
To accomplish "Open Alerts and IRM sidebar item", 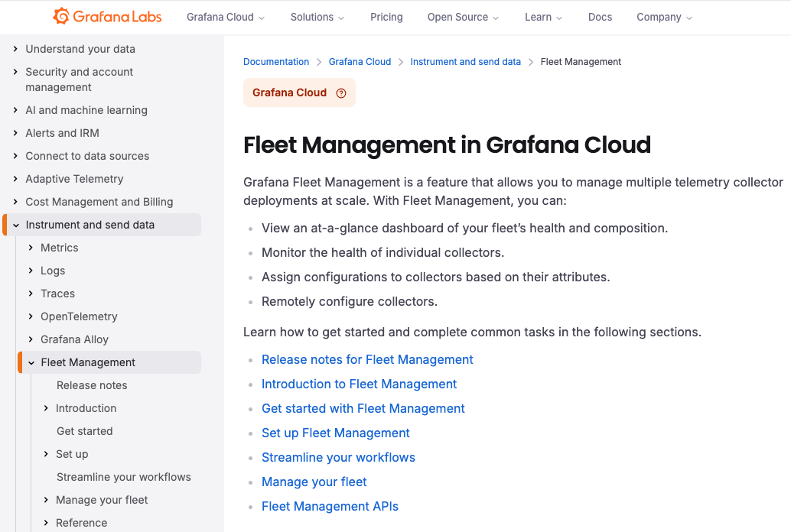I will [62, 133].
